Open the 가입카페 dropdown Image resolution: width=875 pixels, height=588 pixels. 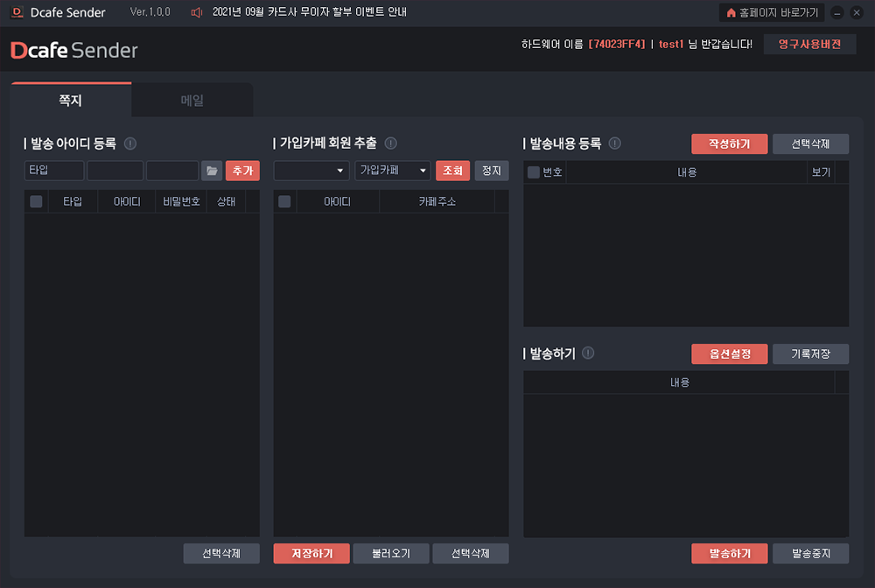coord(393,171)
